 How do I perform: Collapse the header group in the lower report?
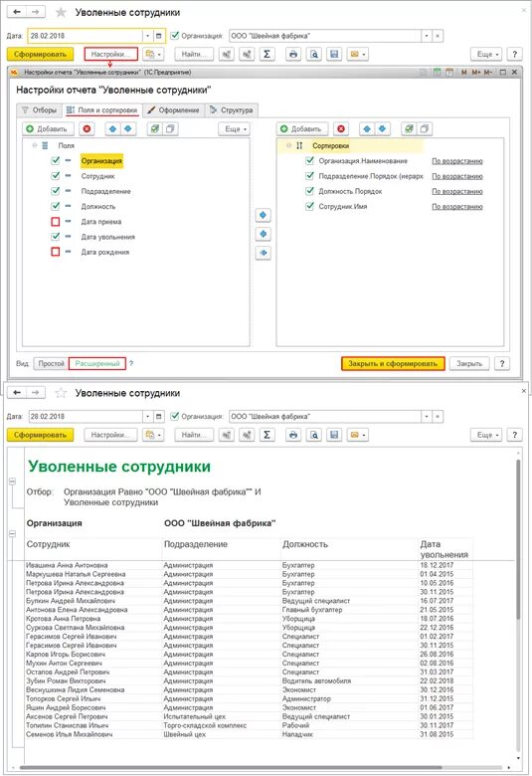12,482
